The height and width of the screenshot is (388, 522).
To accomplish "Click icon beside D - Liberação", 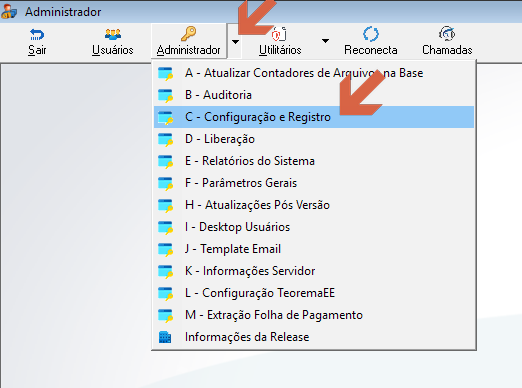I will point(166,139).
